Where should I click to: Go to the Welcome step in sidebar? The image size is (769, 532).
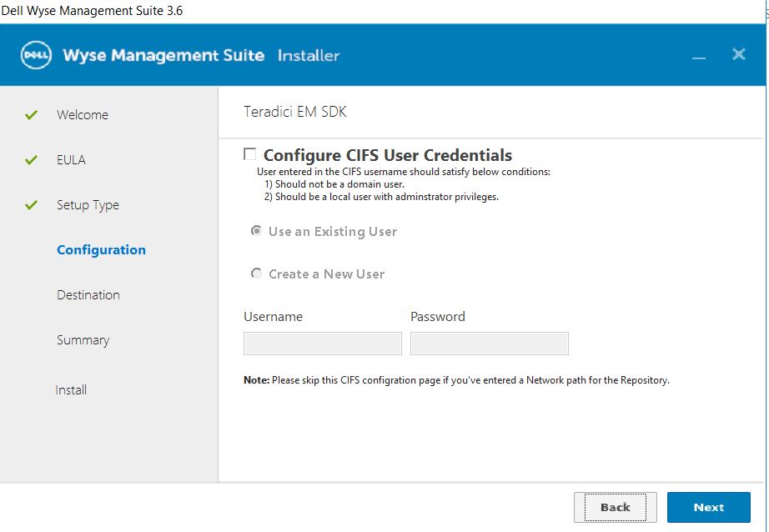point(83,115)
